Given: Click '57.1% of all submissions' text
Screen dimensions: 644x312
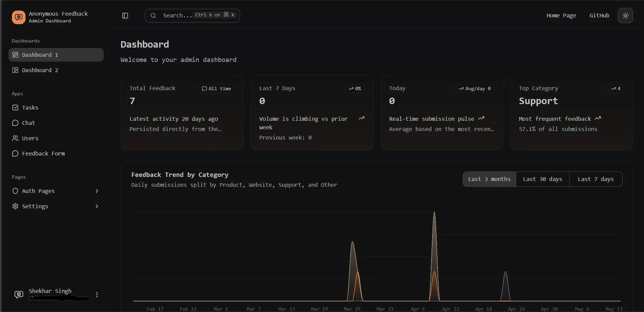Looking at the screenshot, I should 558,129.
